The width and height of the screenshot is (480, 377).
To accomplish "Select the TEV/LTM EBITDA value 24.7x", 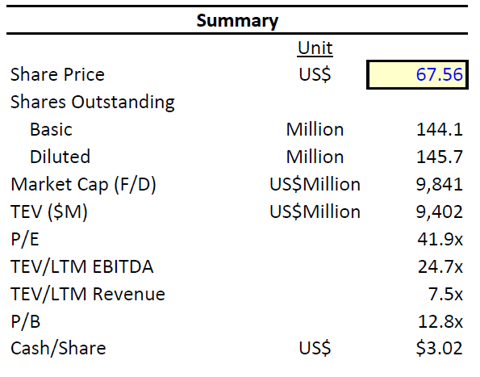I will pos(440,267).
